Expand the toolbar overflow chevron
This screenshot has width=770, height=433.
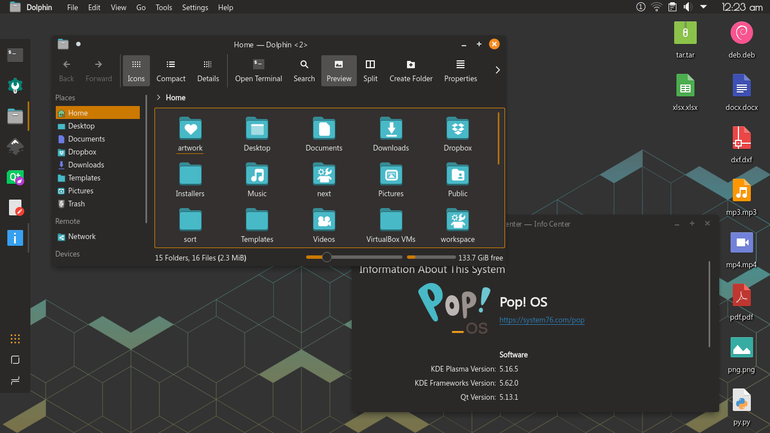pos(497,70)
